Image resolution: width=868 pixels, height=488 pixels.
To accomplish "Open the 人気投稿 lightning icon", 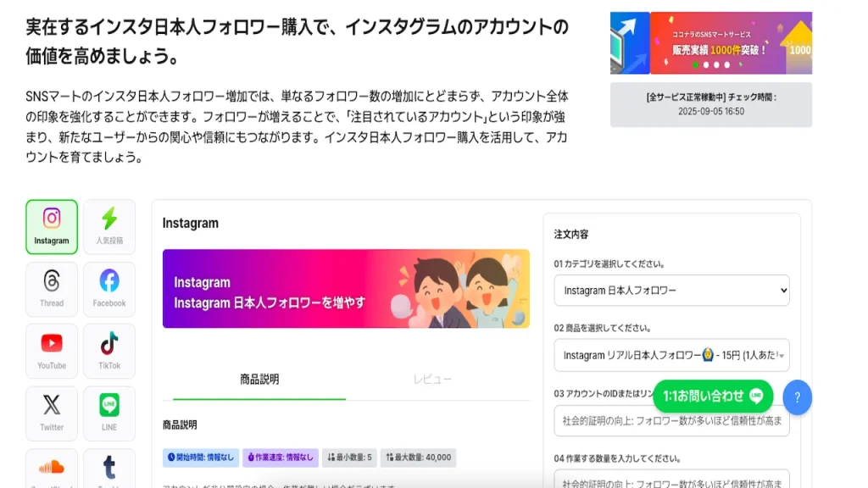I will pos(109,227).
